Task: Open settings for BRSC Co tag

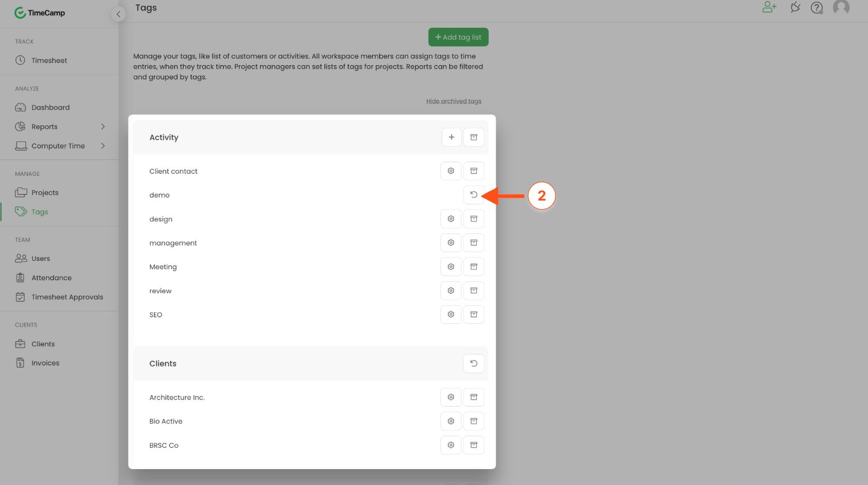Action: pos(450,445)
